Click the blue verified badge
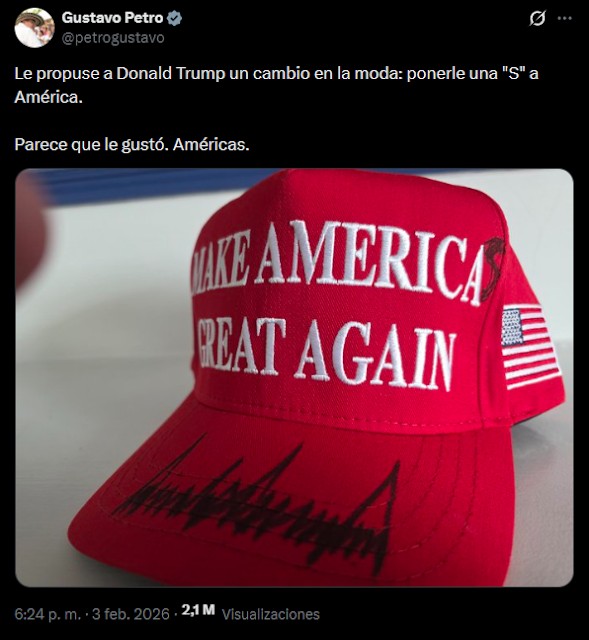Screen dimensions: 589x640 [175, 18]
